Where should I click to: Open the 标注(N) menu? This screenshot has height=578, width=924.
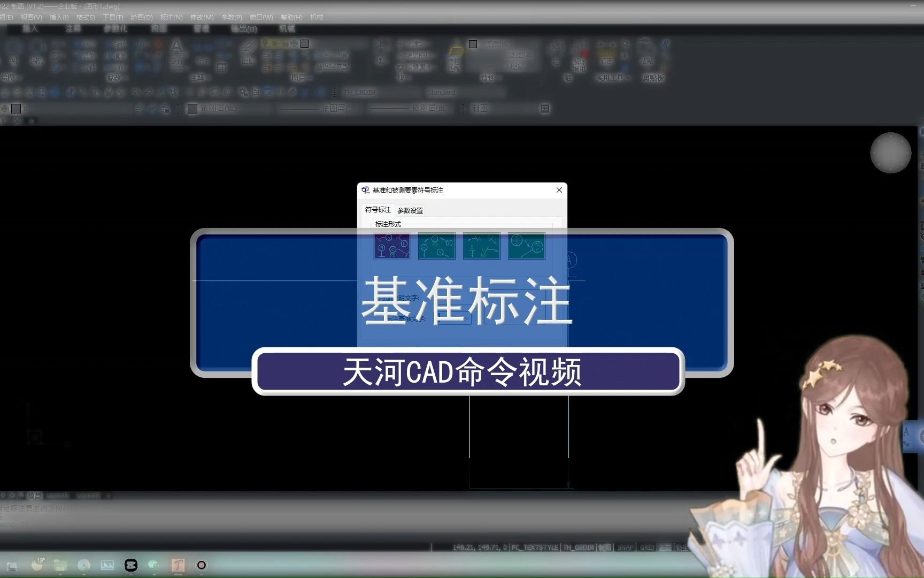click(172, 17)
